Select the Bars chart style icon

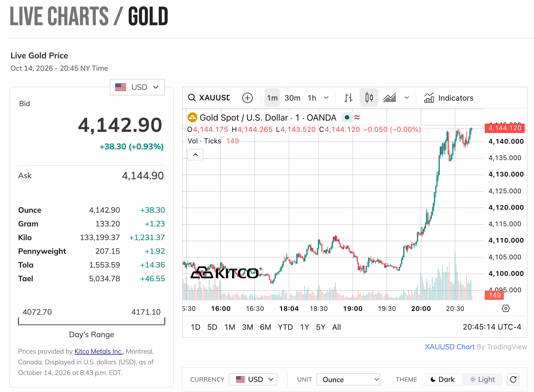point(348,98)
